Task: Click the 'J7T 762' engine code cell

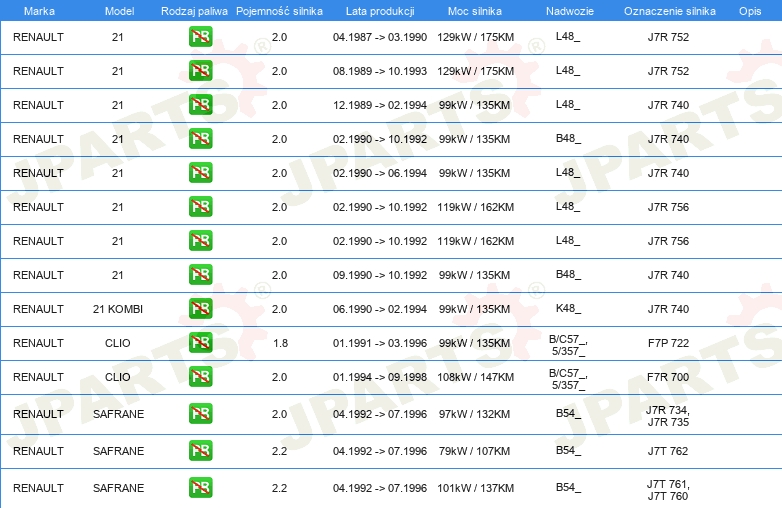Action: (668, 451)
